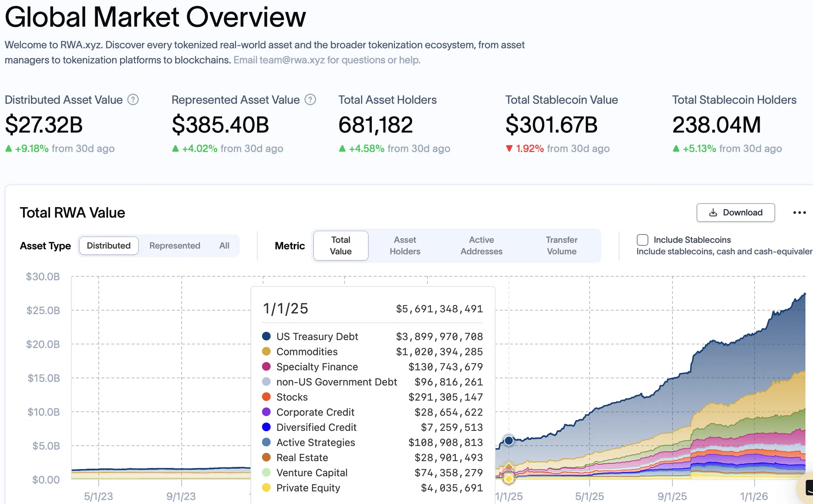Click the Private Equity legend dot
Viewport: 813px width, 504px height.
[266, 487]
